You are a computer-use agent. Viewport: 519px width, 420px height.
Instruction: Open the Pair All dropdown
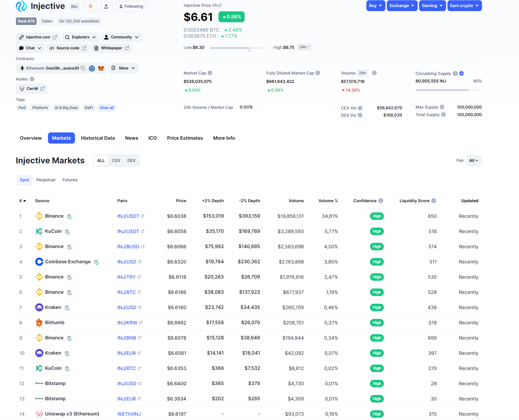(474, 161)
